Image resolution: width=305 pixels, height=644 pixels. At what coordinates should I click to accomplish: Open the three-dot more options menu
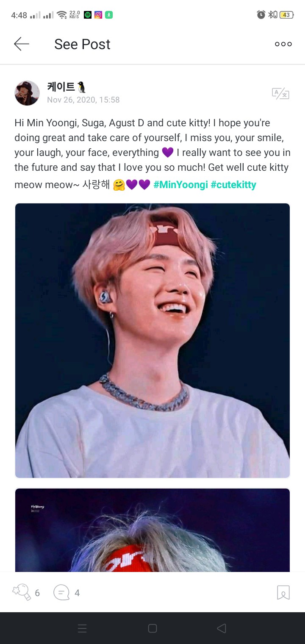coord(283,44)
